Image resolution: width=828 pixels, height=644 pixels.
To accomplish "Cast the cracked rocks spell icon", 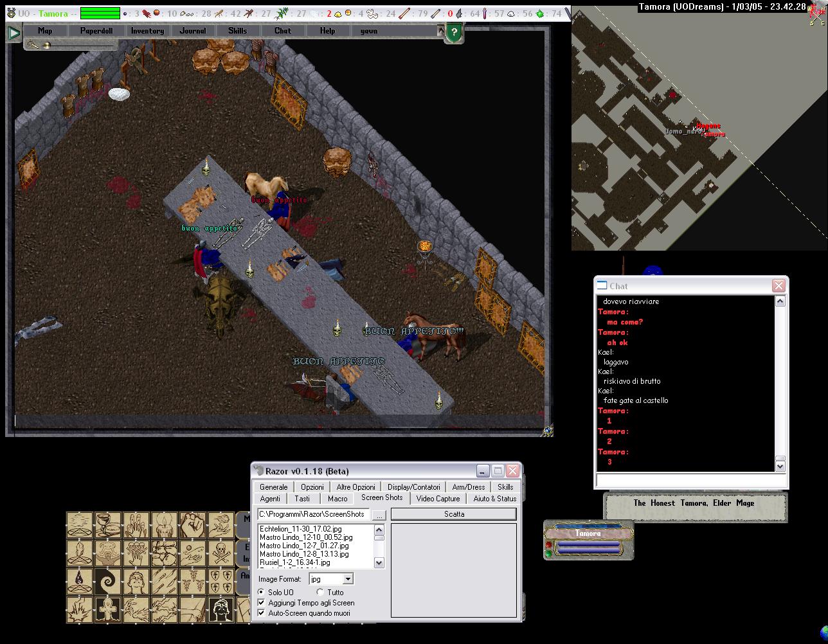I will point(164,553).
